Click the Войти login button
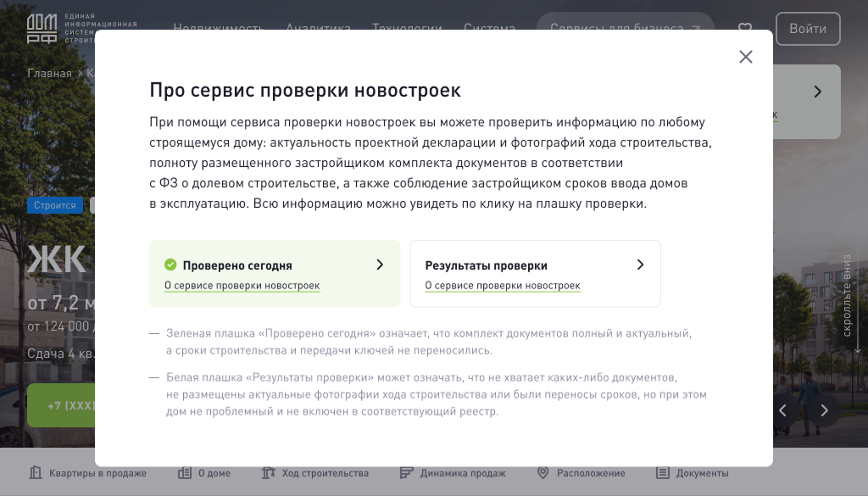This screenshot has height=496, width=868. pos(808,29)
